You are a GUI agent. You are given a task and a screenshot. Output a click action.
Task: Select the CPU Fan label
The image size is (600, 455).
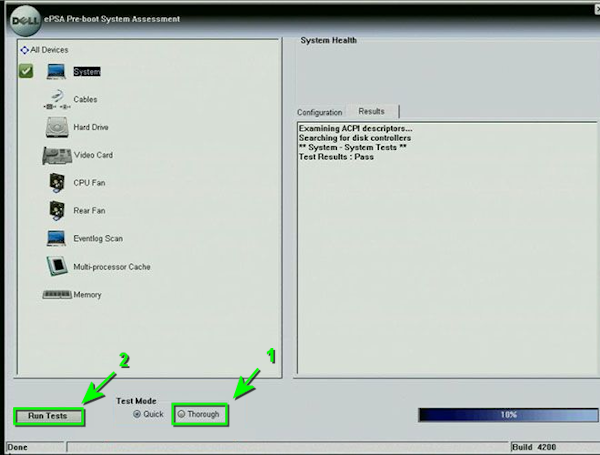pos(90,183)
